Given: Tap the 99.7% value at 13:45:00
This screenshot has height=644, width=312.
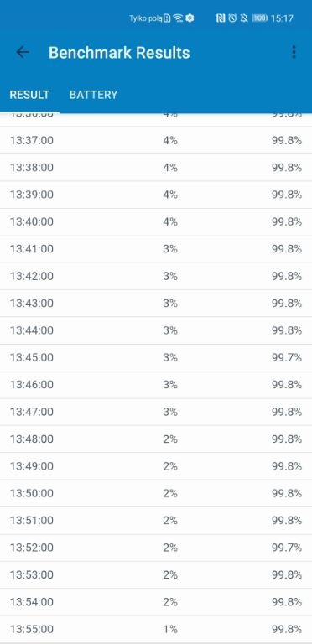Looking at the screenshot, I should [287, 357].
